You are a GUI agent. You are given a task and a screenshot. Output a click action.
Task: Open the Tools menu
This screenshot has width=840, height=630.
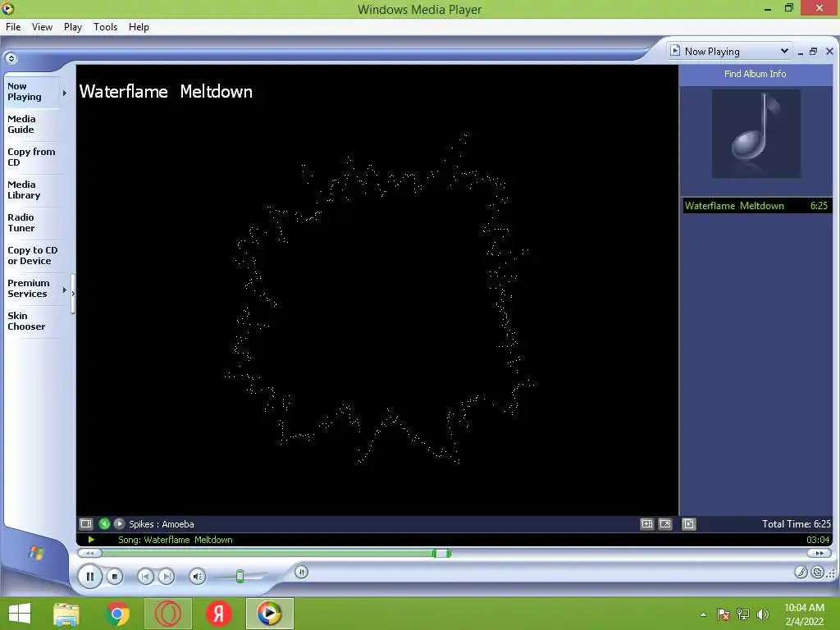point(106,27)
